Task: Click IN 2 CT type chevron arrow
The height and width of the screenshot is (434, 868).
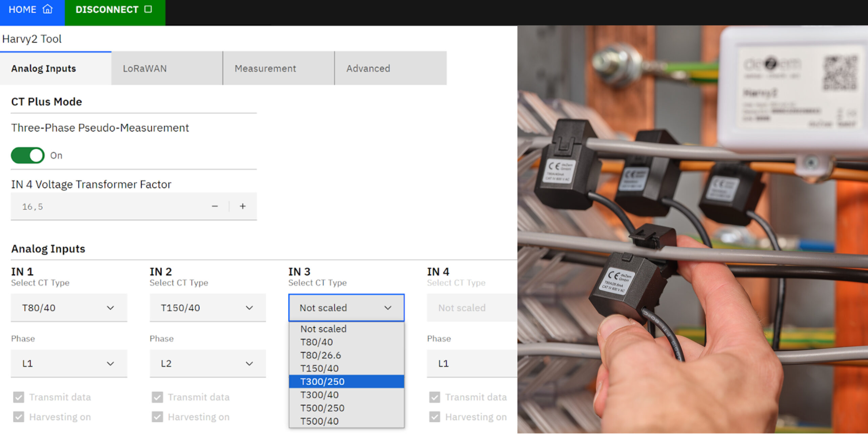Action: click(x=249, y=308)
